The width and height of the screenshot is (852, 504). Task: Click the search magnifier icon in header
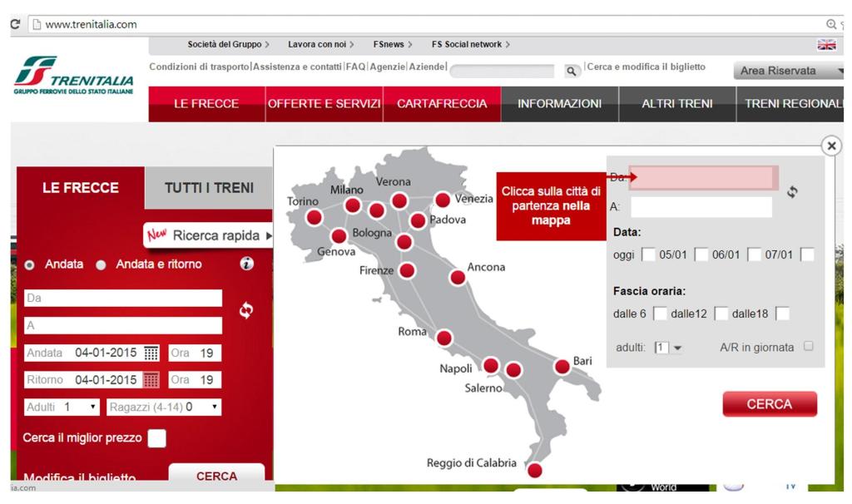tap(571, 72)
